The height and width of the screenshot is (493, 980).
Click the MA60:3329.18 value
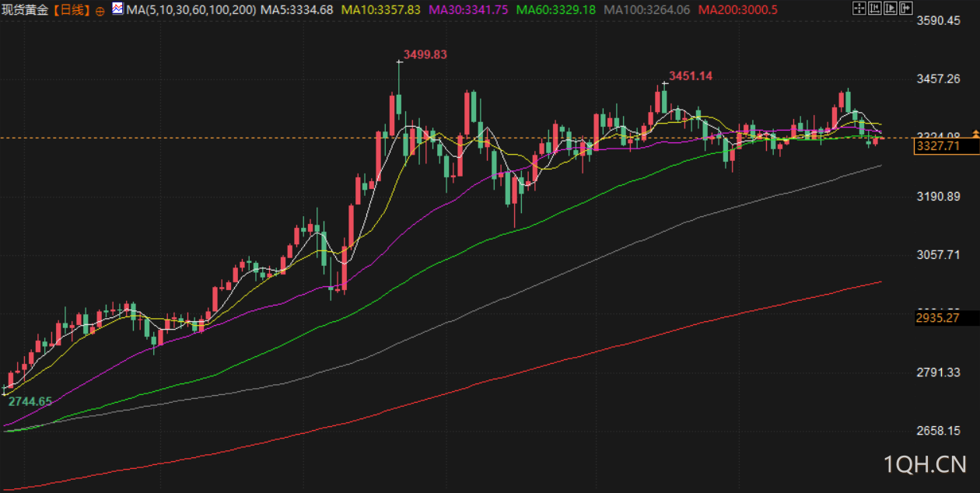click(x=556, y=10)
